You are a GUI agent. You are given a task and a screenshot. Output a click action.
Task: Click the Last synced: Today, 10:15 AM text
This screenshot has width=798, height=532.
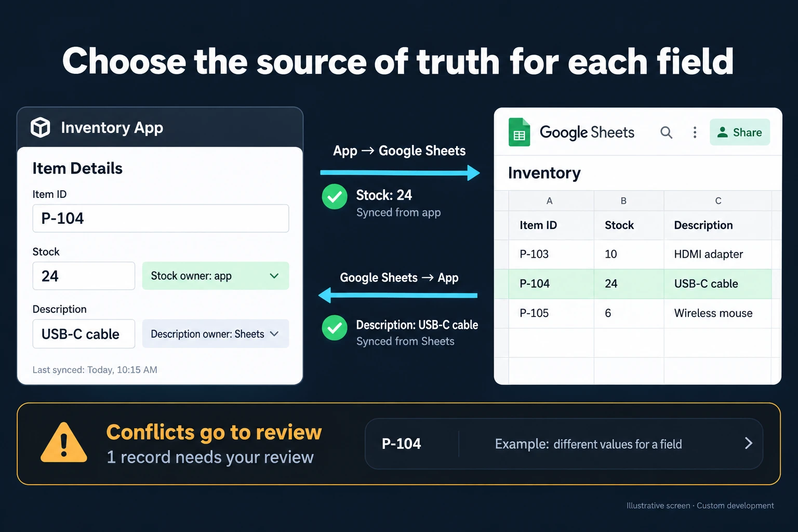(95, 370)
